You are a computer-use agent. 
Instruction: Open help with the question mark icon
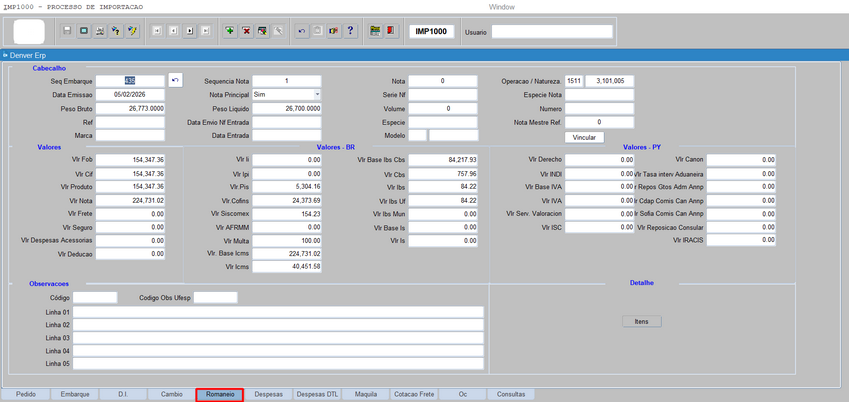tap(350, 31)
